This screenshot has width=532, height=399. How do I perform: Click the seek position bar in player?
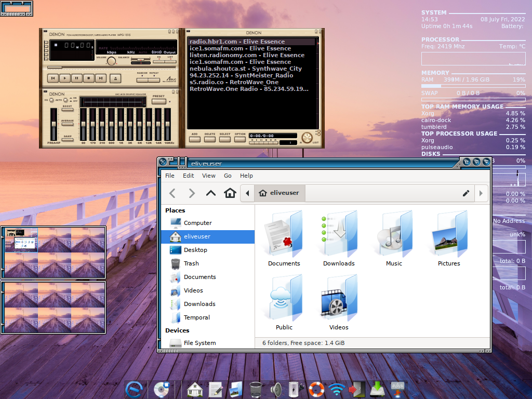tap(112, 68)
